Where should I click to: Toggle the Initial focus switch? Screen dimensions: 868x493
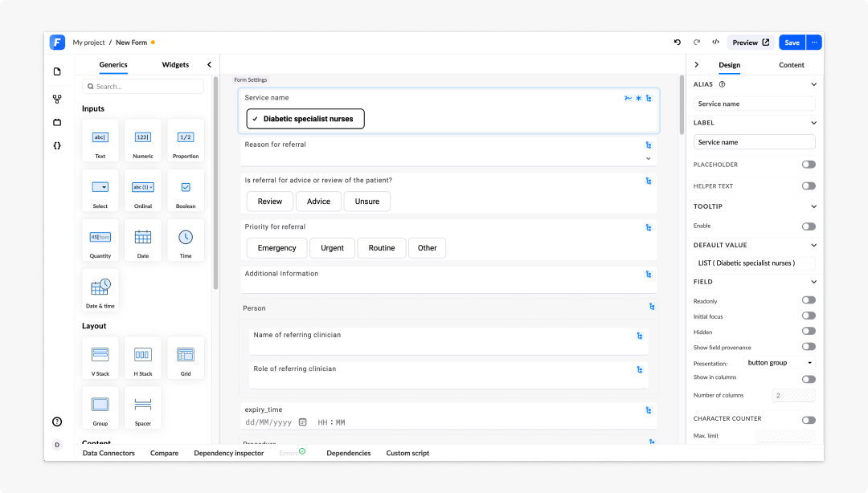tap(809, 316)
